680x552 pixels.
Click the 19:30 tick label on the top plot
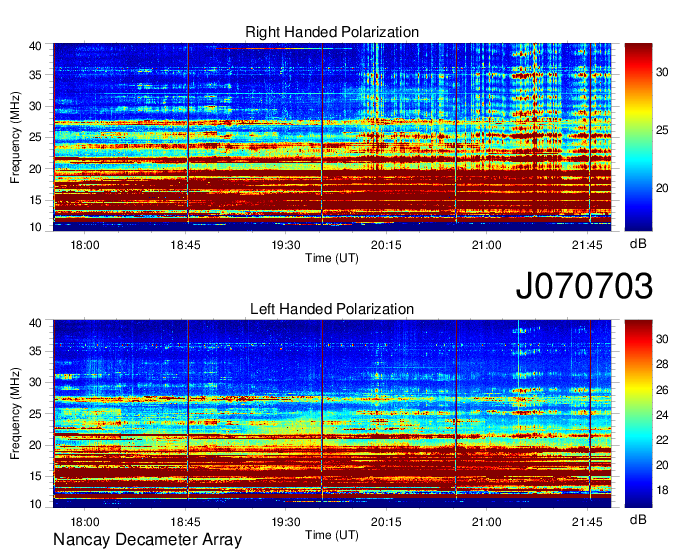click(286, 245)
